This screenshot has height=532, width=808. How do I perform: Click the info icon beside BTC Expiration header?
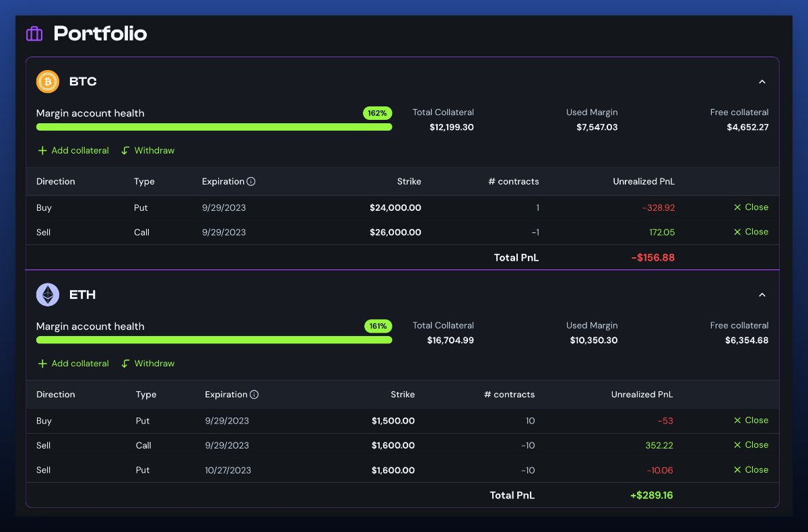(x=250, y=180)
